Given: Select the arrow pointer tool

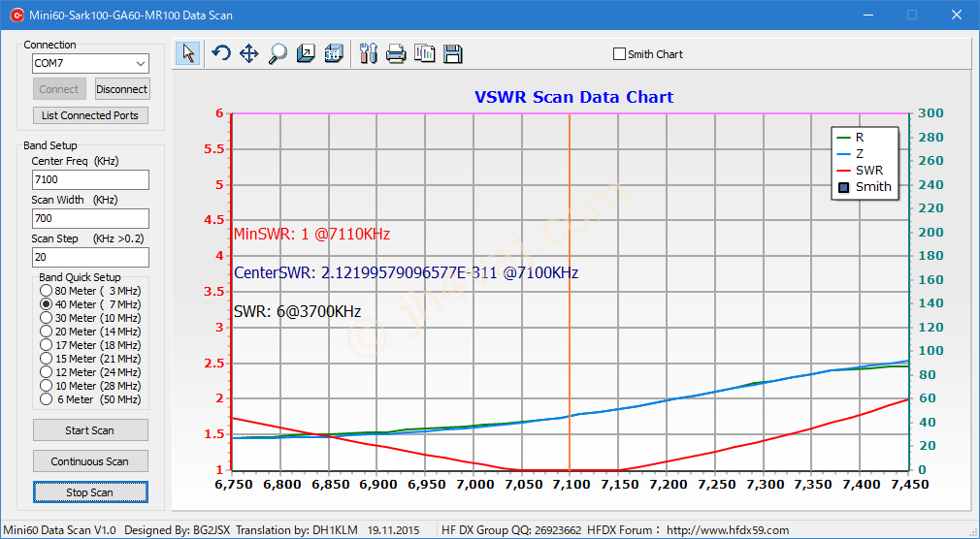Looking at the screenshot, I should (x=188, y=53).
